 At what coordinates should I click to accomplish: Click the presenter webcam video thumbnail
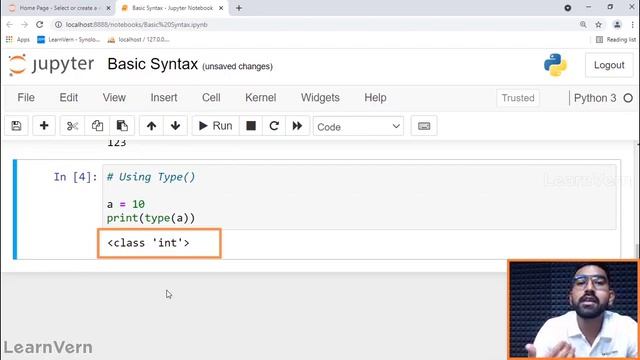click(573, 310)
